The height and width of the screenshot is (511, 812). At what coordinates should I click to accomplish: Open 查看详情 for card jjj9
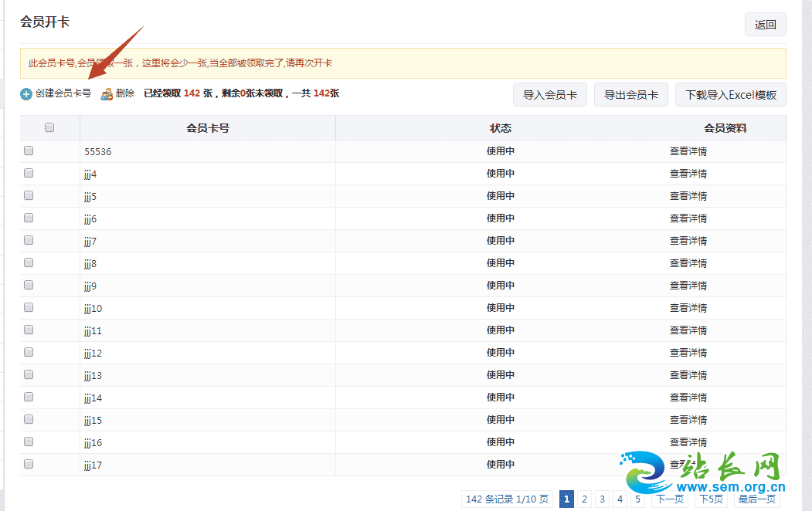tap(688, 286)
